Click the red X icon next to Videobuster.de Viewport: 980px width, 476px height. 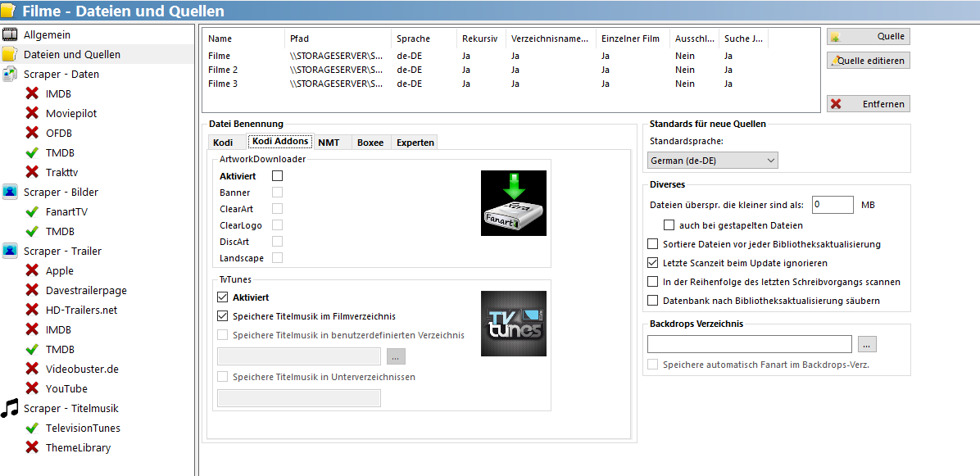pyautogui.click(x=31, y=369)
